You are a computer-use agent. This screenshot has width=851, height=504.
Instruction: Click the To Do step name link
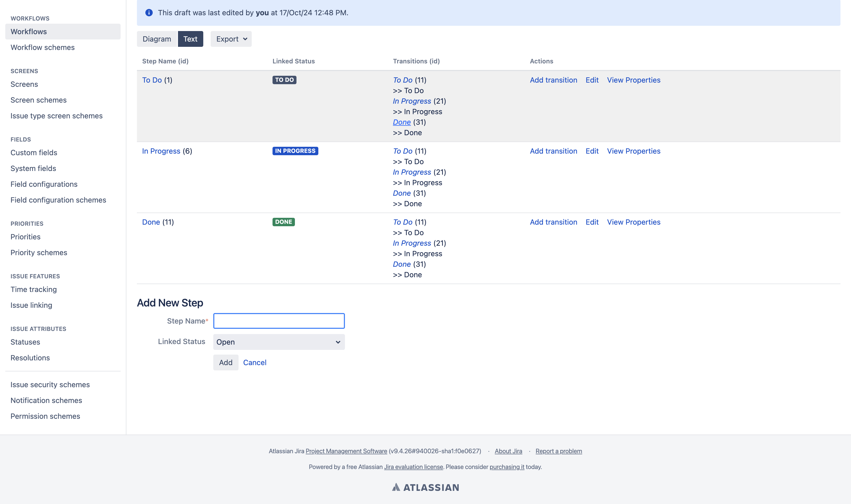coord(151,80)
